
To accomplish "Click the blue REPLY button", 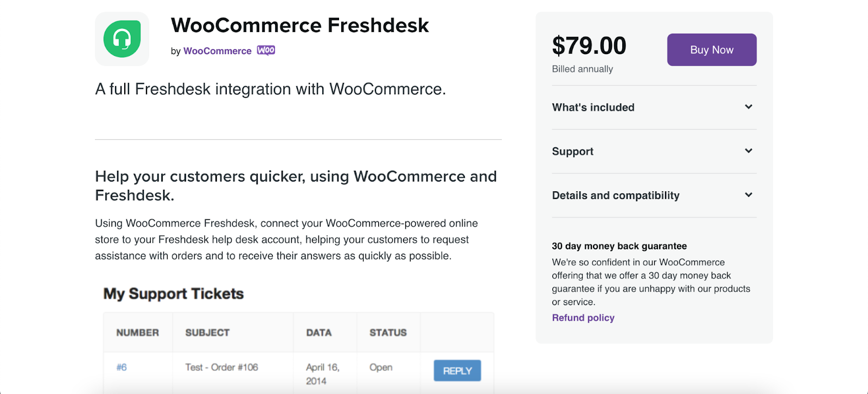I will [x=457, y=371].
